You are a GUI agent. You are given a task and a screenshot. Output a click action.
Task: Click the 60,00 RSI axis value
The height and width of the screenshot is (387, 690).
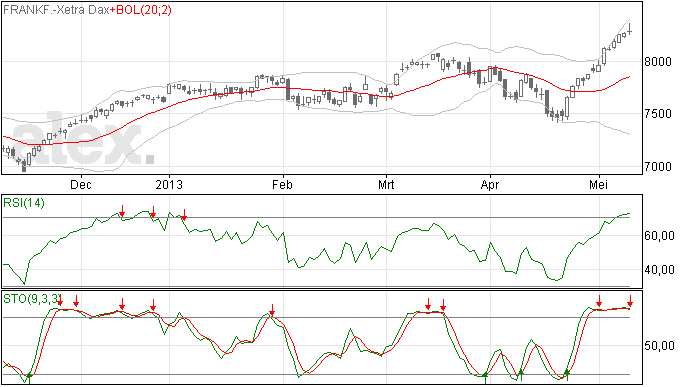pos(659,236)
